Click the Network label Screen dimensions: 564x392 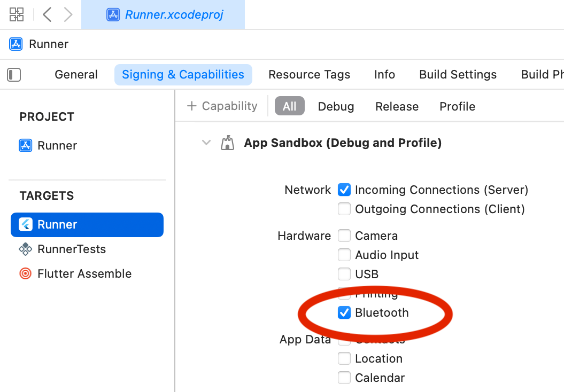click(307, 190)
